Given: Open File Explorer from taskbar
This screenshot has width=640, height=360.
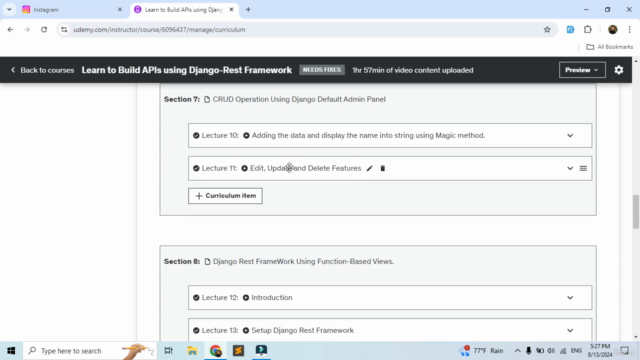Looking at the screenshot, I should tap(192, 351).
